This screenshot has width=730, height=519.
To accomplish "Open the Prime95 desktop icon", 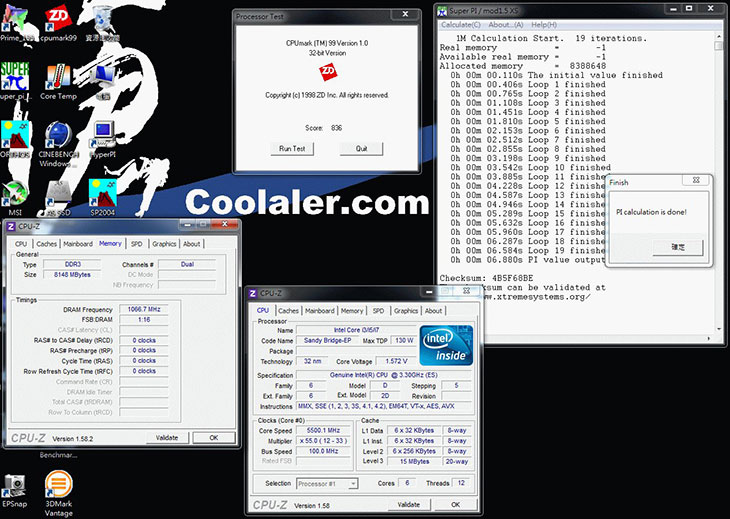I will [15, 21].
